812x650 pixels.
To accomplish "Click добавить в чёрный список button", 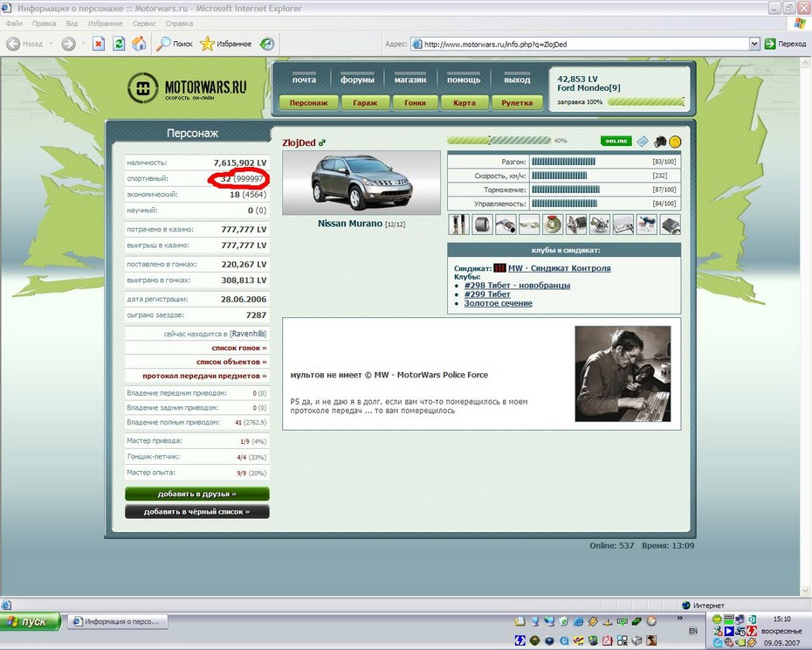I will click(196, 512).
